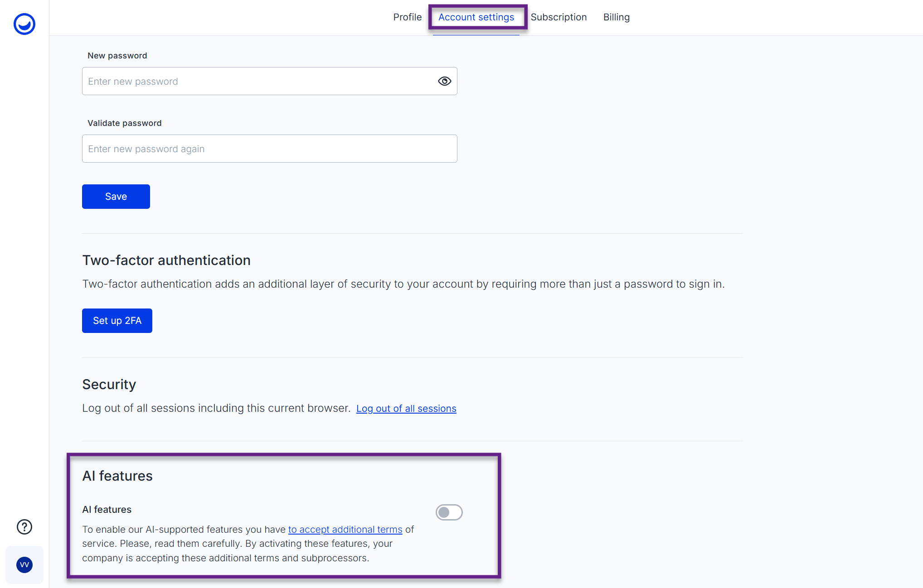Click the app logo in the sidebar

click(24, 24)
